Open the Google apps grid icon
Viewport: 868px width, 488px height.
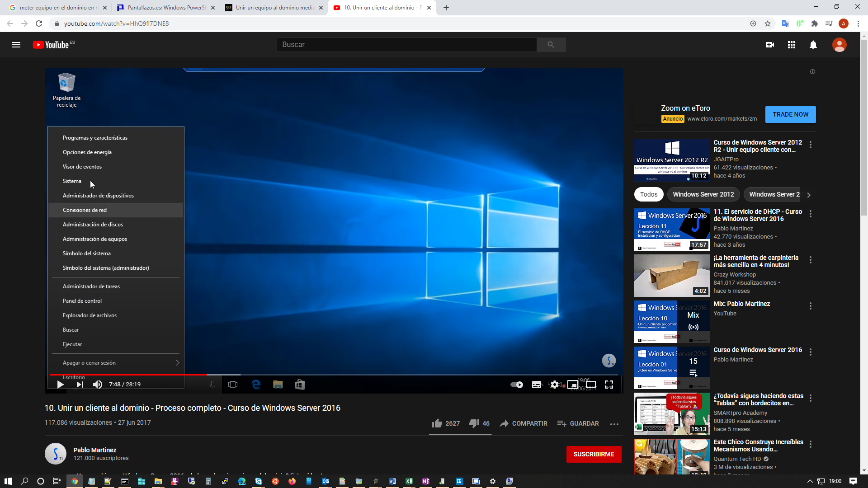792,45
